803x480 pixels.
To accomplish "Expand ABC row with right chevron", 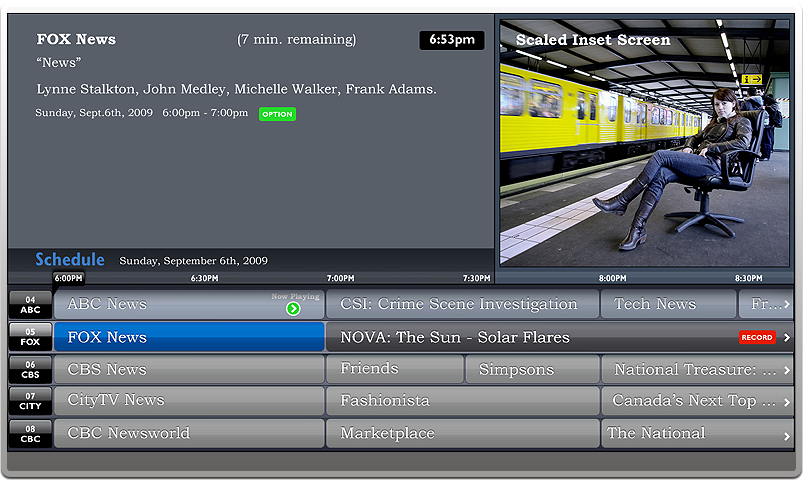I will tap(787, 304).
